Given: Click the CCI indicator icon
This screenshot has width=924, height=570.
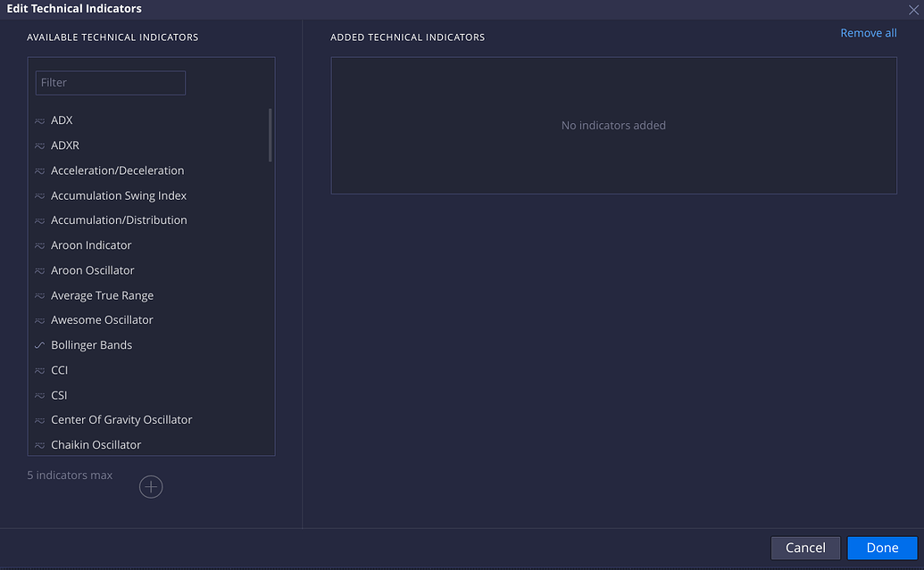Looking at the screenshot, I should (x=39, y=369).
